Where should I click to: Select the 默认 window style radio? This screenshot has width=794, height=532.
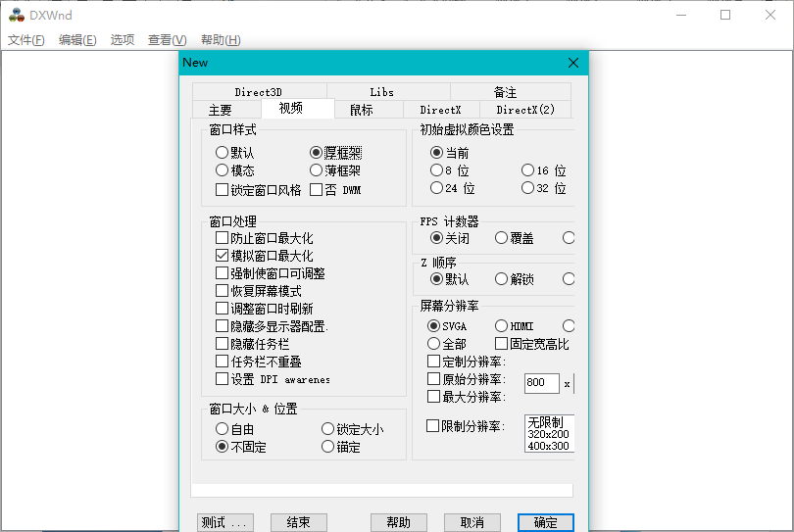(222, 153)
